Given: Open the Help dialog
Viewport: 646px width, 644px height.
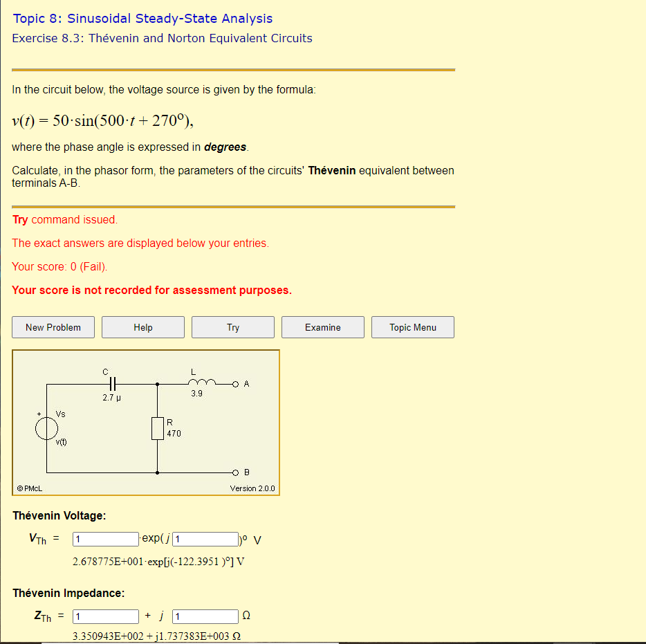Looking at the screenshot, I should [x=142, y=326].
